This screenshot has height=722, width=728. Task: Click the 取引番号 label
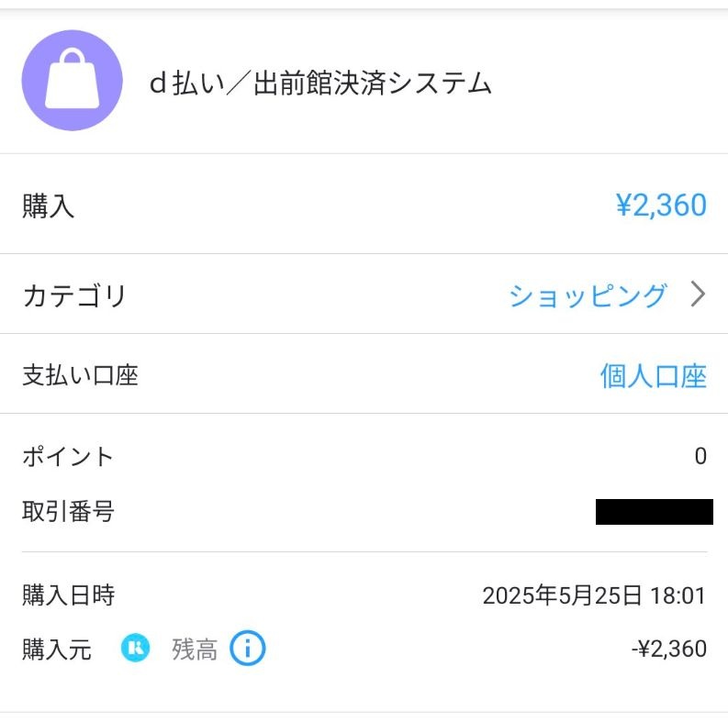(68, 511)
